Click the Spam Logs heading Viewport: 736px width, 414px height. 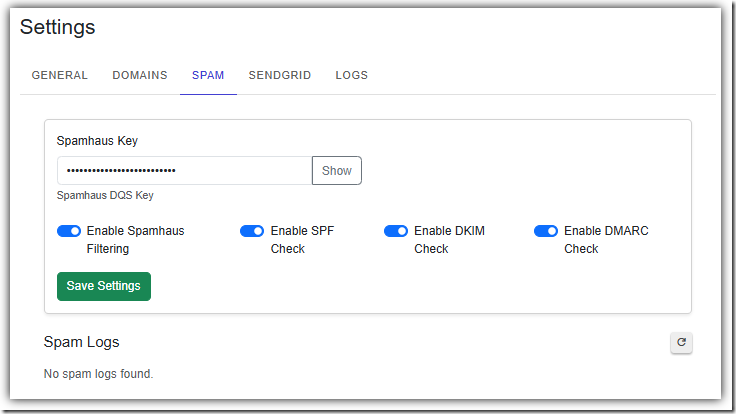[x=81, y=342]
